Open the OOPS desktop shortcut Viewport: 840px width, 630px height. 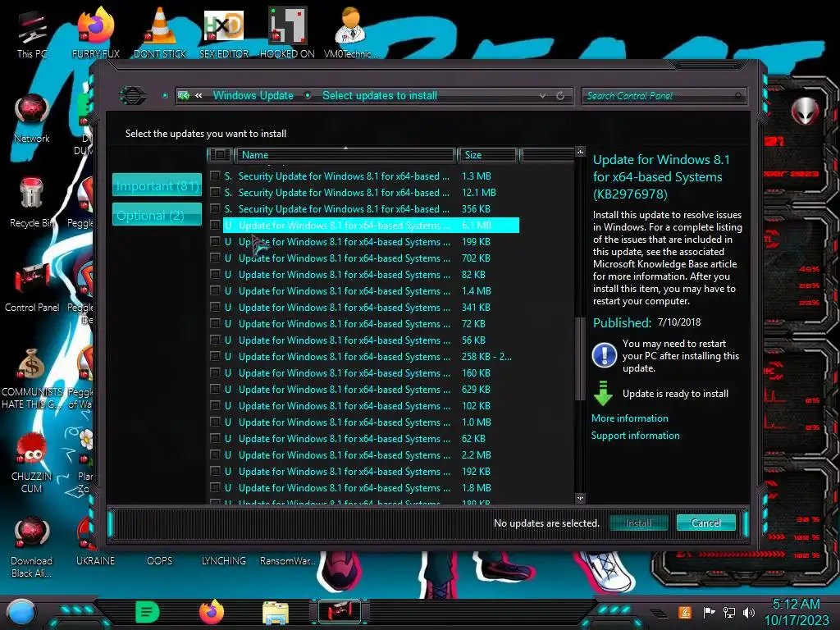[x=160, y=560]
